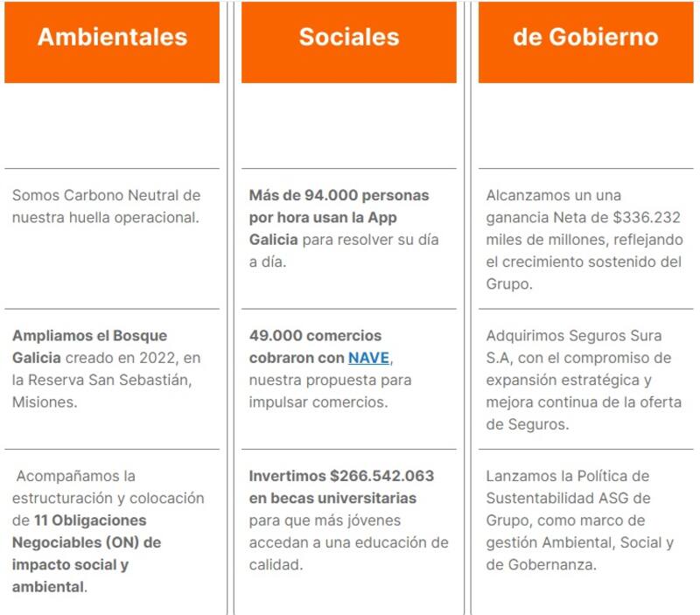Click the "impulsar comercios" text line
This screenshot has height=615, width=700.
(318, 402)
